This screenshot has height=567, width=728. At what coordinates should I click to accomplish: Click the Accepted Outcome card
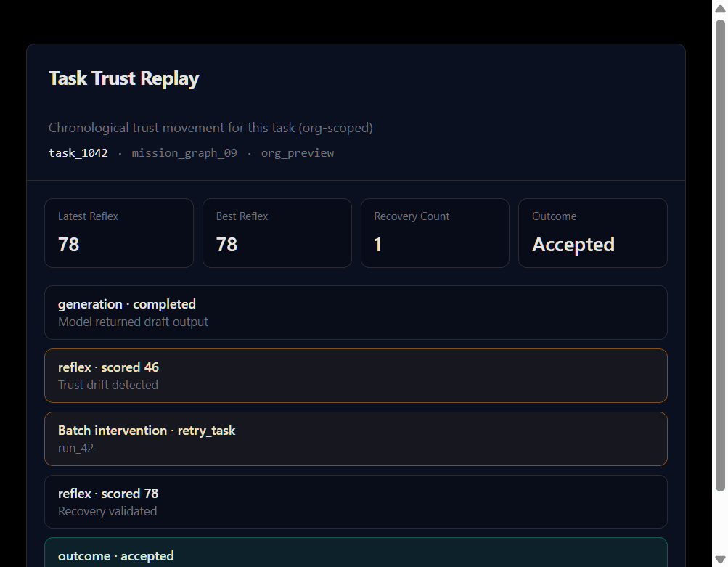pos(592,232)
